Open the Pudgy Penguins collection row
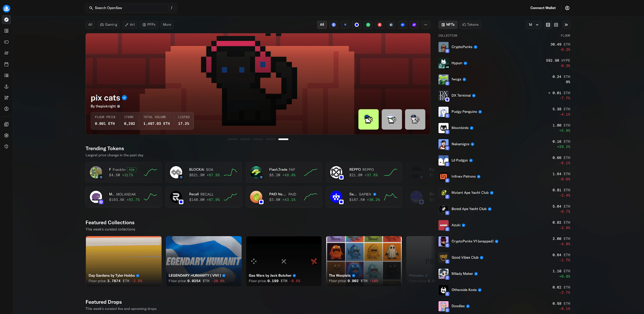Screen dimensions: 644x314 pyautogui.click(x=504, y=112)
